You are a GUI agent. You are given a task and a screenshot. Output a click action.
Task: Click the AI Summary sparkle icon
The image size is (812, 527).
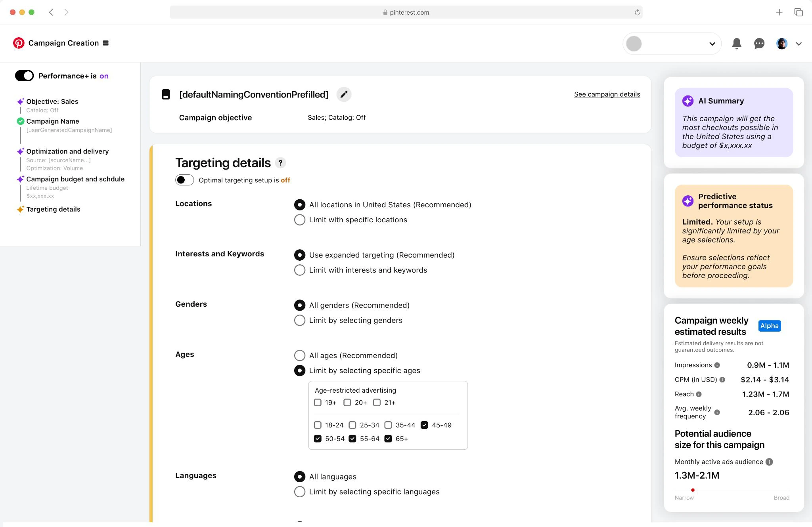[688, 101]
